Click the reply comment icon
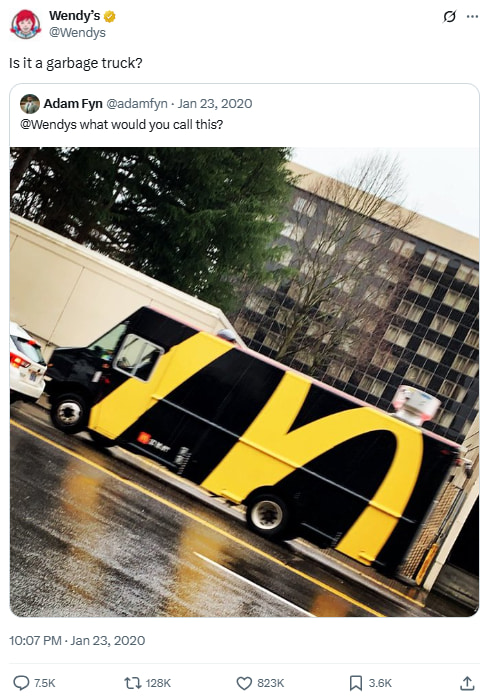This screenshot has width=487, height=700. click(x=21, y=683)
